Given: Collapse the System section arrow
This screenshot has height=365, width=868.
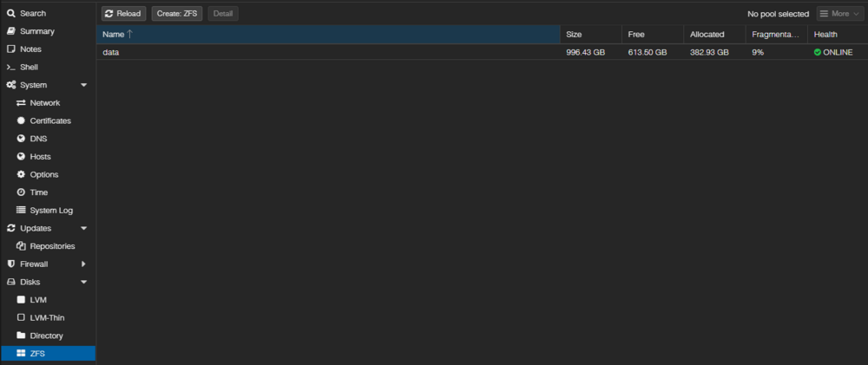Looking at the screenshot, I should (x=84, y=85).
